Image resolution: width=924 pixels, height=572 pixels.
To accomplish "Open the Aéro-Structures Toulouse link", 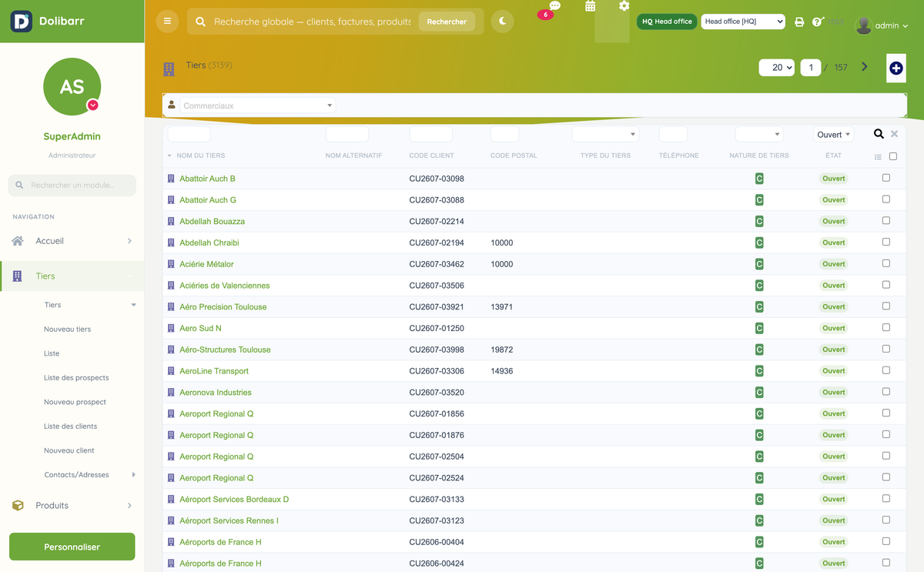I will pos(225,350).
